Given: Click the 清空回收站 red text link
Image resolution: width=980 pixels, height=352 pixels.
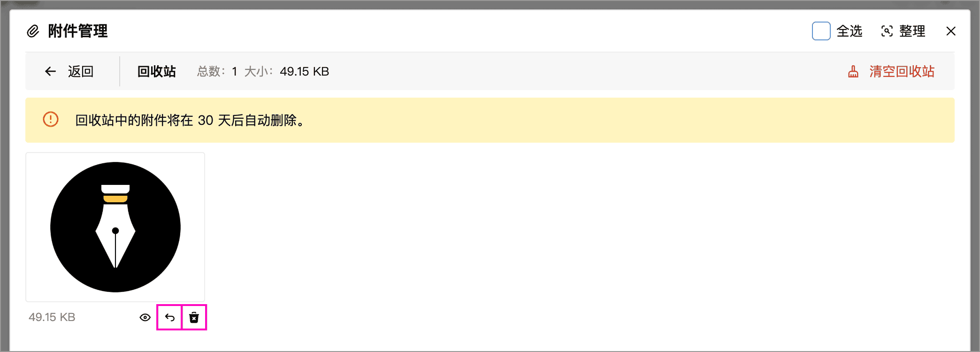Looking at the screenshot, I should point(902,71).
